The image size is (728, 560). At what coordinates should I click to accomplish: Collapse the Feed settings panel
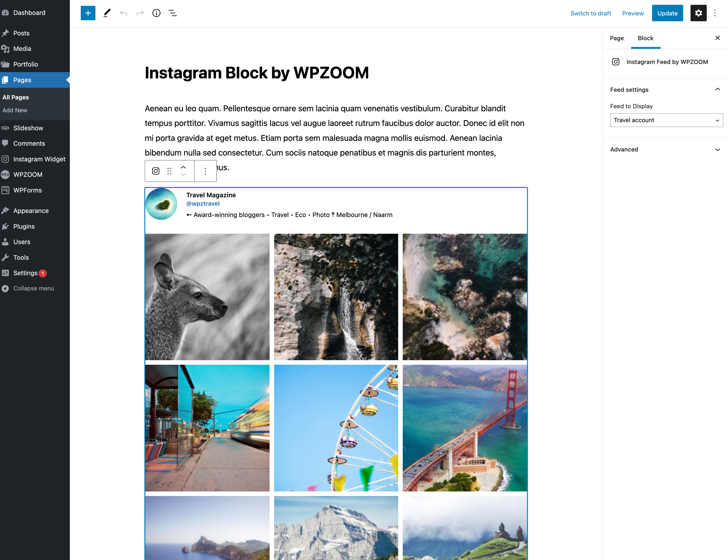pos(665,90)
